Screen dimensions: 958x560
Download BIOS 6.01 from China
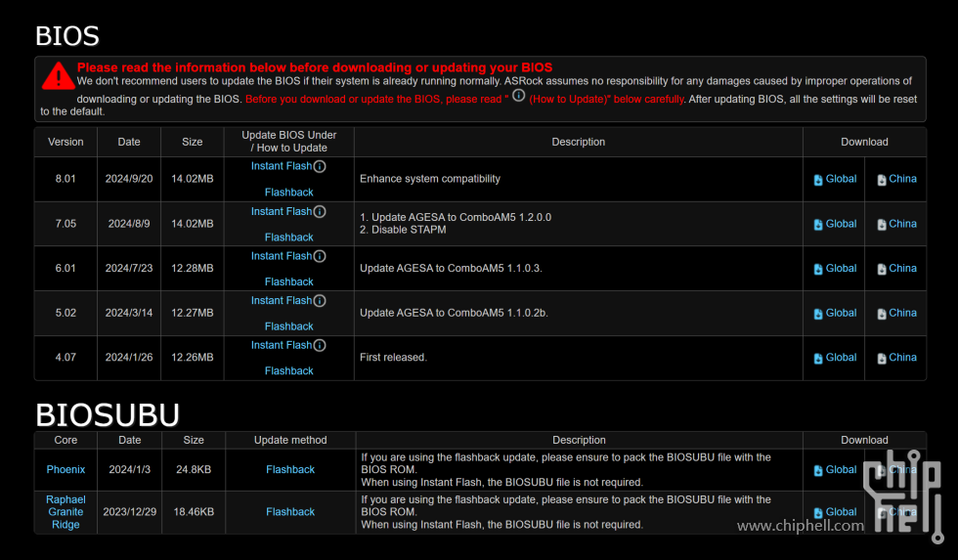tap(897, 269)
